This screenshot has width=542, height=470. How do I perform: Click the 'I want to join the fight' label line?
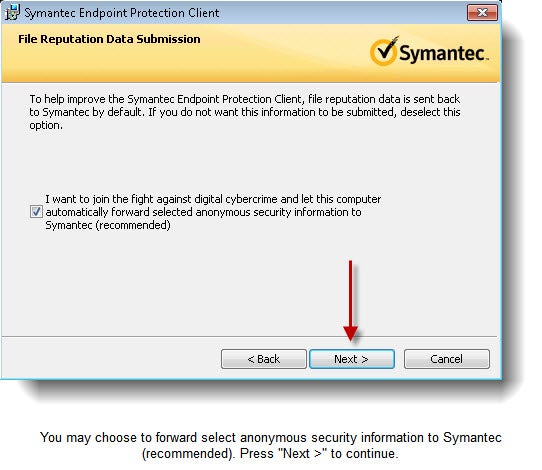click(213, 199)
